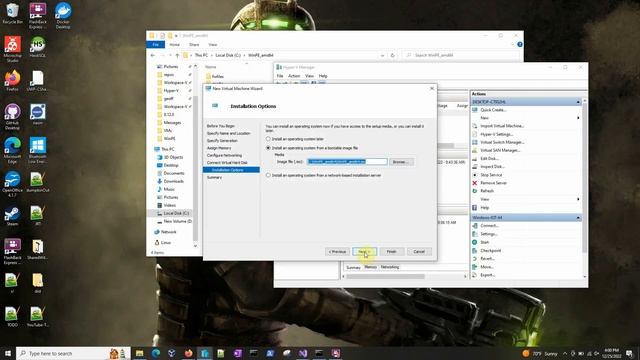
Task: Select Install from network-based installation server
Action: 268,175
